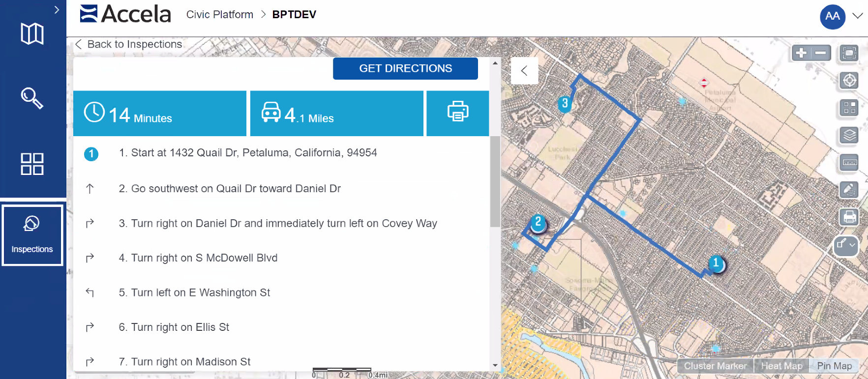The height and width of the screenshot is (379, 868).
Task: Enable Pin Map display mode
Action: pyautogui.click(x=834, y=366)
